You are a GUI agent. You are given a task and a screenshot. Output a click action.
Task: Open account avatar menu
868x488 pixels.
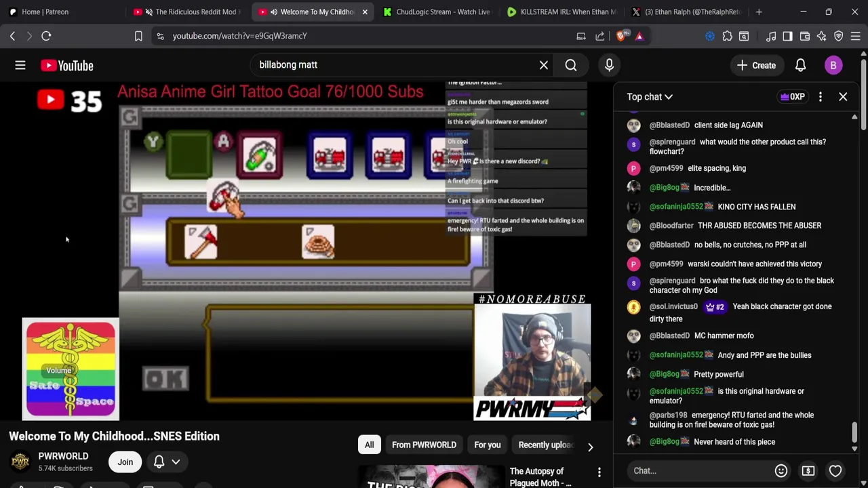(833, 65)
